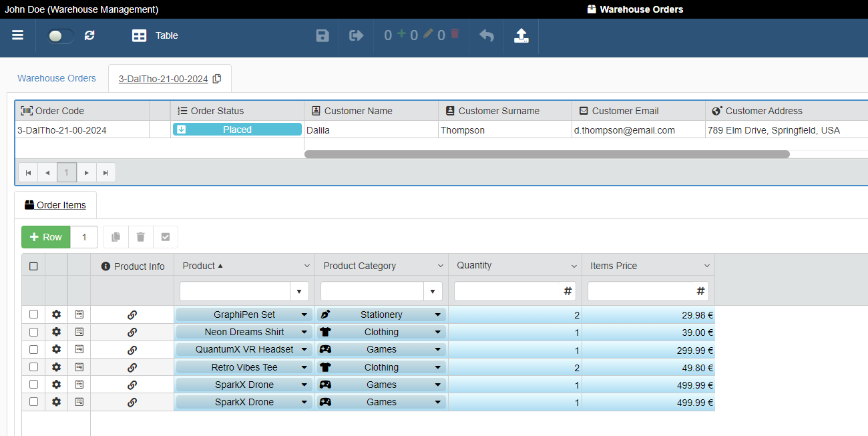868x436 pixels.
Task: Open the GraphiPen Set product info link
Action: 132,314
